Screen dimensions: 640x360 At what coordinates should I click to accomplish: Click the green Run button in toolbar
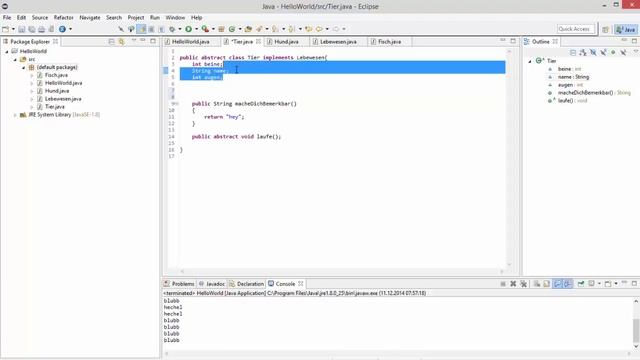[188, 29]
